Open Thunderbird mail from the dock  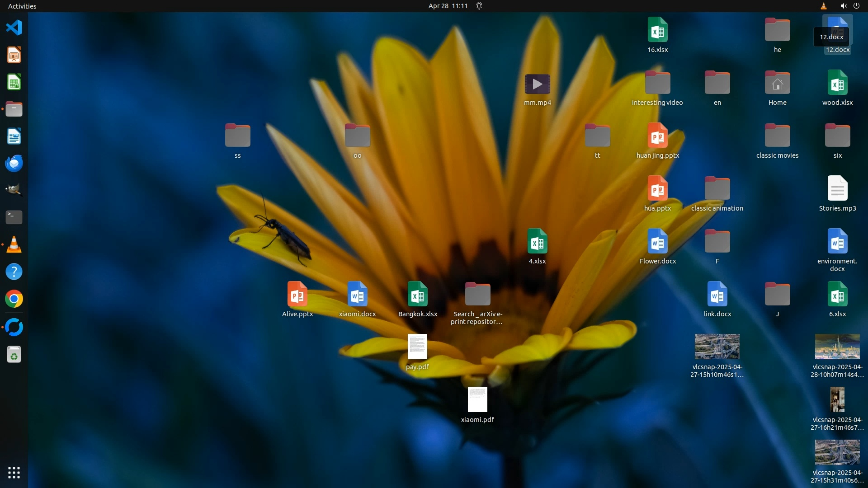click(x=14, y=163)
